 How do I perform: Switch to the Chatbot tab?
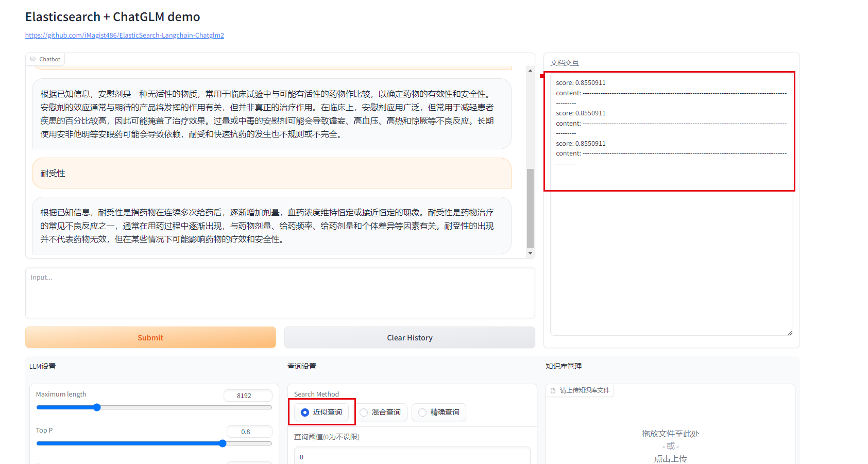(x=45, y=59)
